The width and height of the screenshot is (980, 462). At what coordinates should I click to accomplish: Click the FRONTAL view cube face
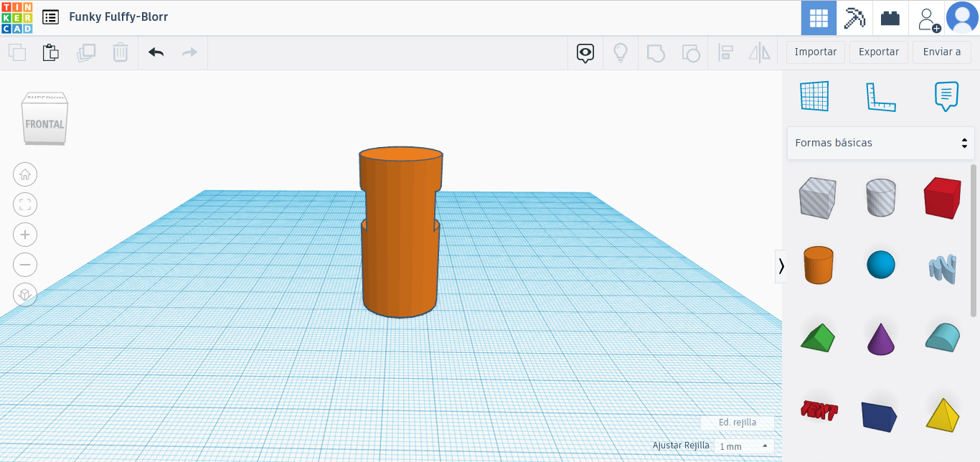(x=44, y=124)
